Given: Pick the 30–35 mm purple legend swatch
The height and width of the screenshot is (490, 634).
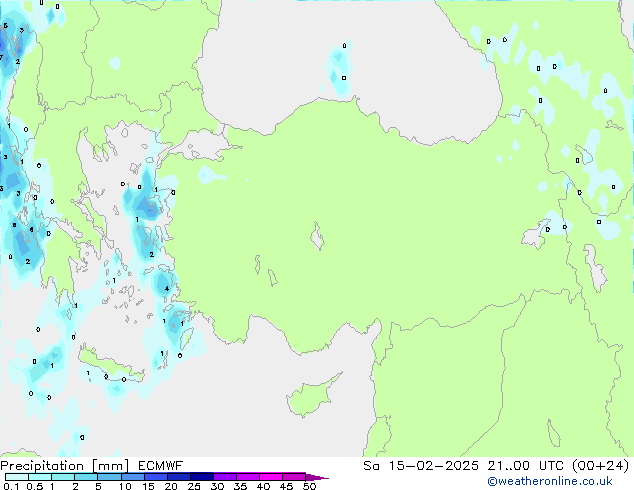Looking at the screenshot, I should [x=225, y=477].
